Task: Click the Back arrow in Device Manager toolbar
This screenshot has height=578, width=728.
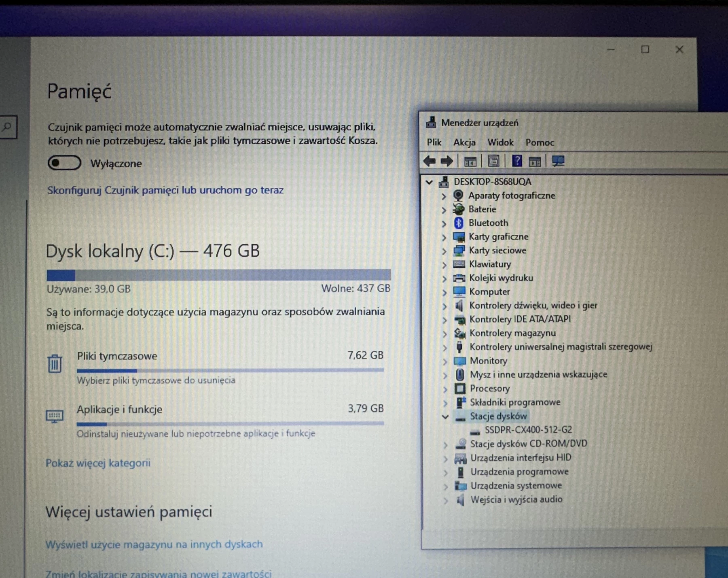Action: pos(429,161)
